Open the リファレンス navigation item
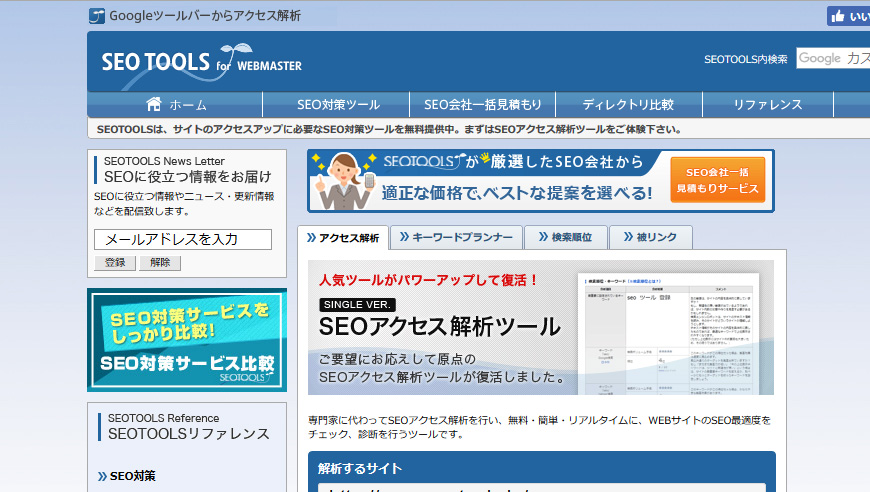This screenshot has height=492, width=870. [767, 105]
